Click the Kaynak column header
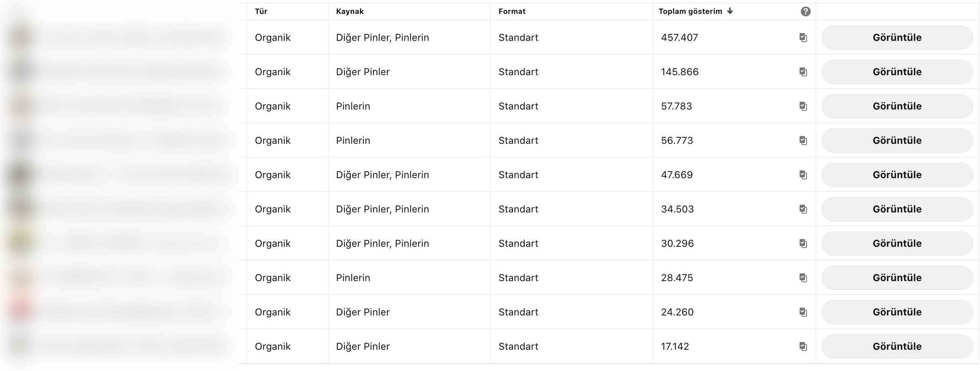The image size is (980, 371). pyautogui.click(x=350, y=11)
